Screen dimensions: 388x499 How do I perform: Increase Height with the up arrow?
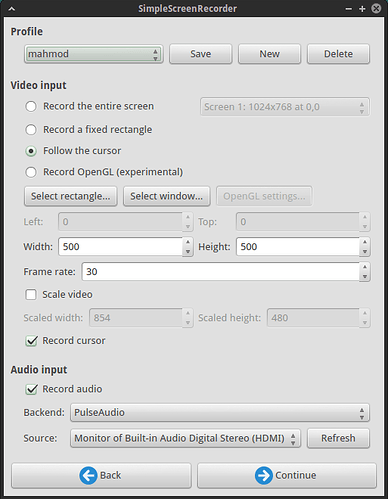[365, 242]
